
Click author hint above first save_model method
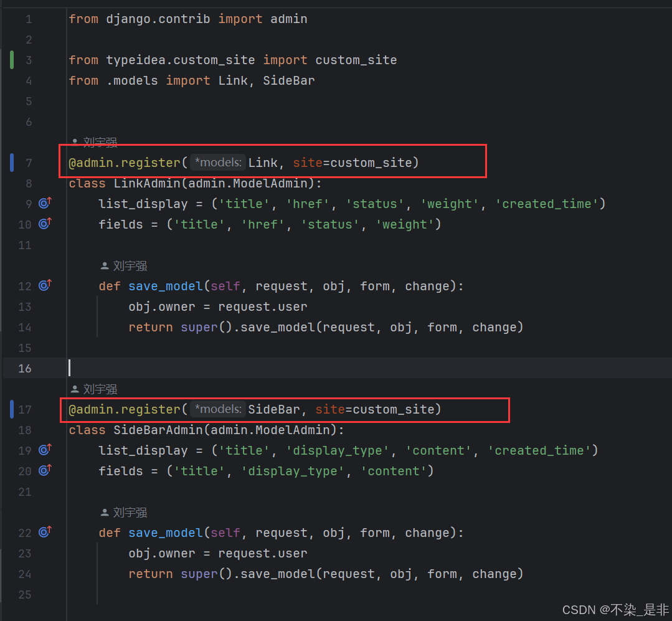(124, 266)
